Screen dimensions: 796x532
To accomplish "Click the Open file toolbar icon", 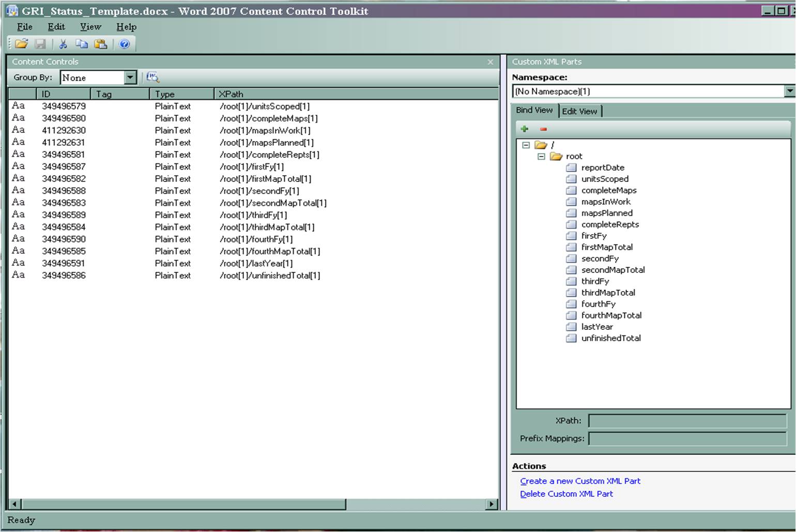I will point(22,44).
